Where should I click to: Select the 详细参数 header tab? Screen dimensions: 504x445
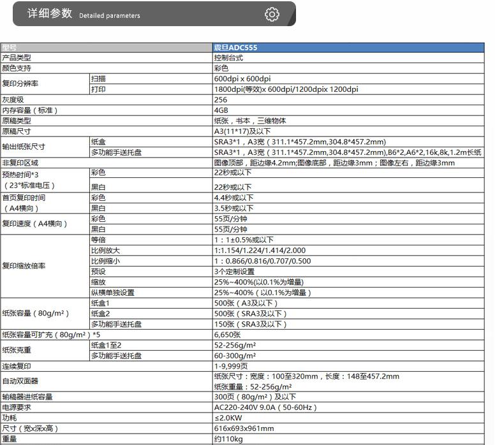pos(50,14)
